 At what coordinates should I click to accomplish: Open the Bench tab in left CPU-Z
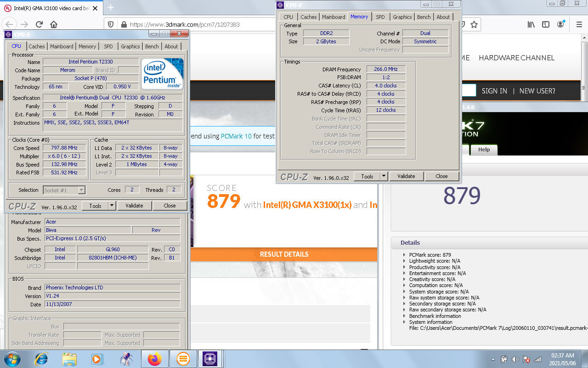point(152,46)
